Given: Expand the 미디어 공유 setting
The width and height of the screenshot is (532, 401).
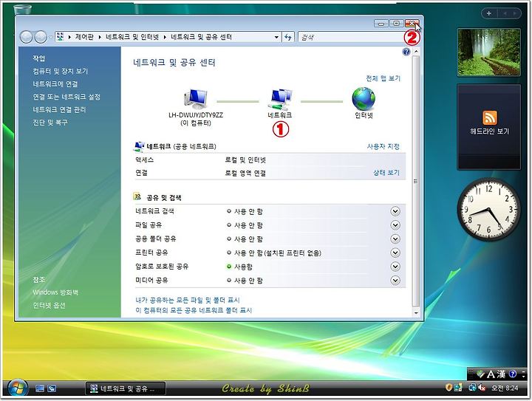Looking at the screenshot, I should (395, 281).
